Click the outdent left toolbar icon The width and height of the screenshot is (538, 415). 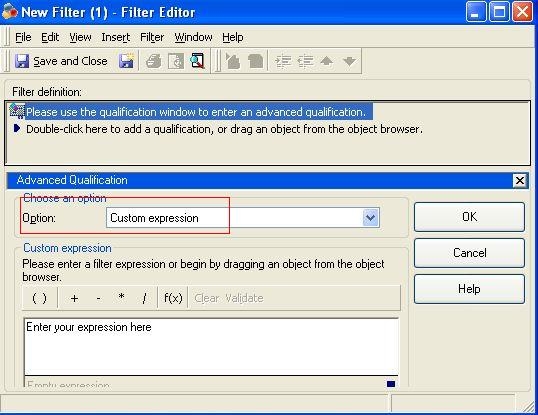pos(305,61)
